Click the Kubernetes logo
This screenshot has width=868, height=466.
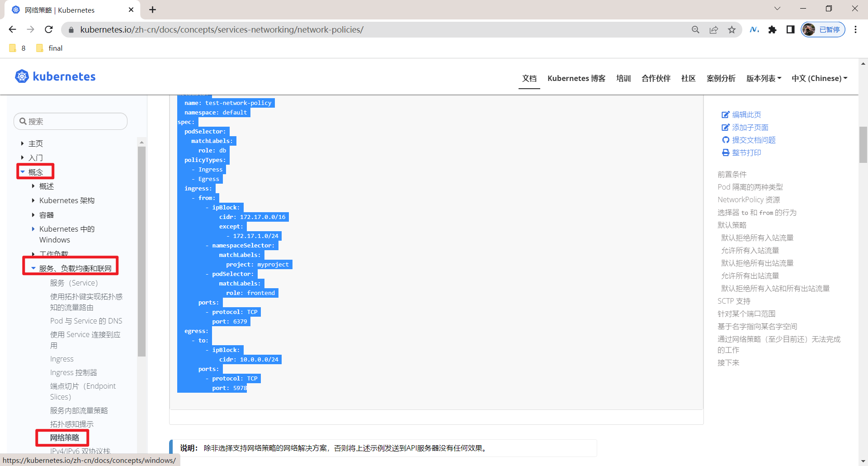click(x=55, y=76)
